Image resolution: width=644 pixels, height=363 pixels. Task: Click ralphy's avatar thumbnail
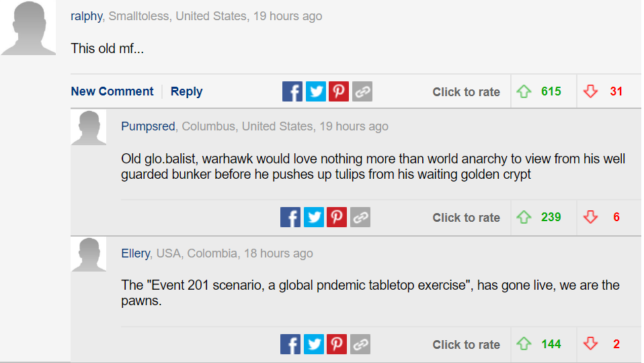28,28
